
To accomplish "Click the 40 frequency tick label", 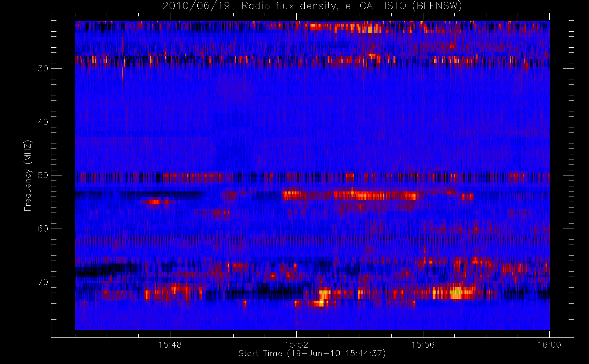I will tap(43, 122).
